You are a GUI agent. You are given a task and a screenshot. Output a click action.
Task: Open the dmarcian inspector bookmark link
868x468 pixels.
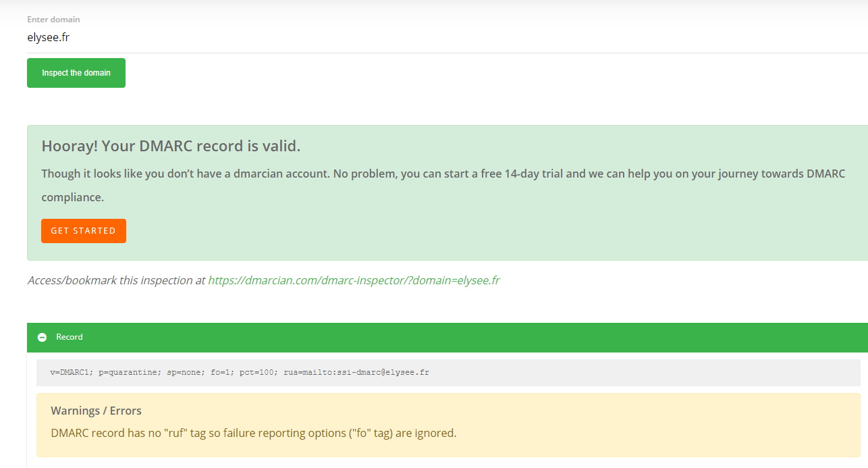tap(354, 280)
